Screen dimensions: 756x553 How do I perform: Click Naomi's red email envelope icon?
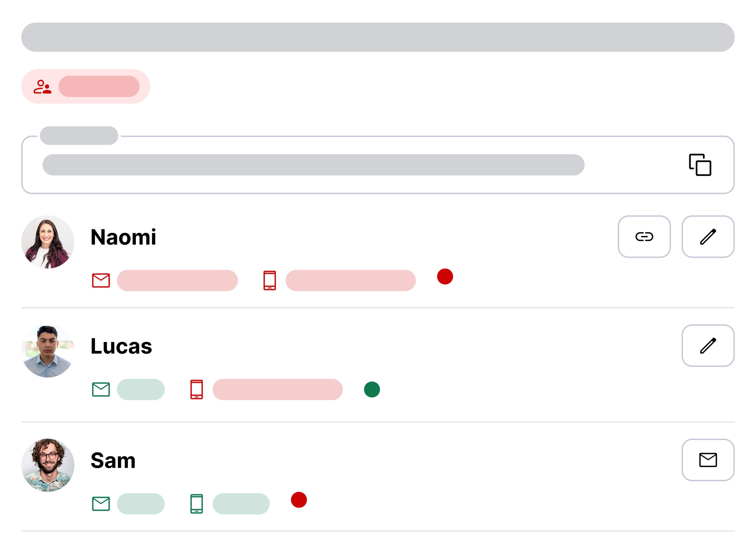101,280
